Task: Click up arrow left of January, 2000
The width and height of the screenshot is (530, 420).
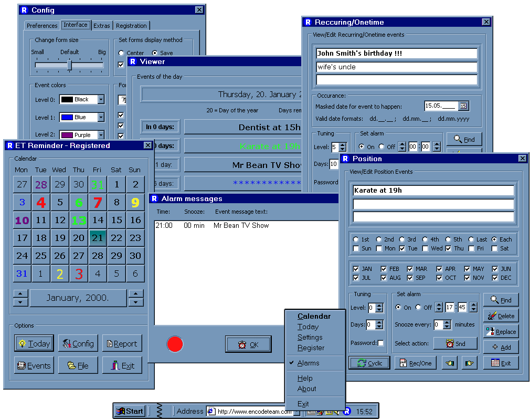Action: (20, 293)
